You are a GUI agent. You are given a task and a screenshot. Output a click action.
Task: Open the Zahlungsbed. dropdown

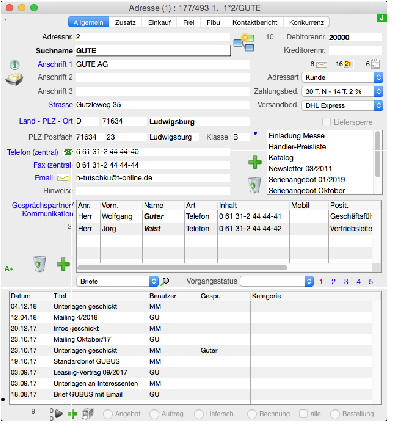342,91
